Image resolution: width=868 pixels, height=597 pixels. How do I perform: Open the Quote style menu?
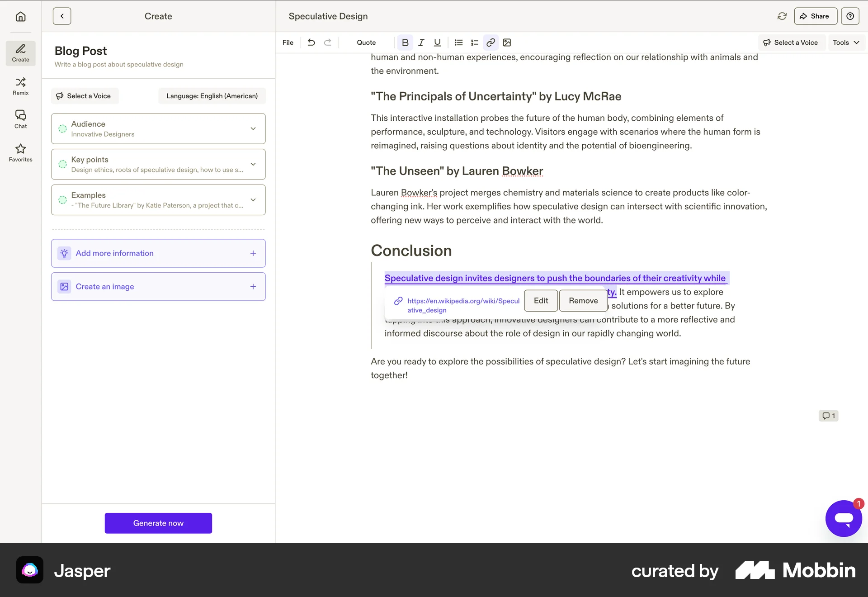click(x=366, y=43)
